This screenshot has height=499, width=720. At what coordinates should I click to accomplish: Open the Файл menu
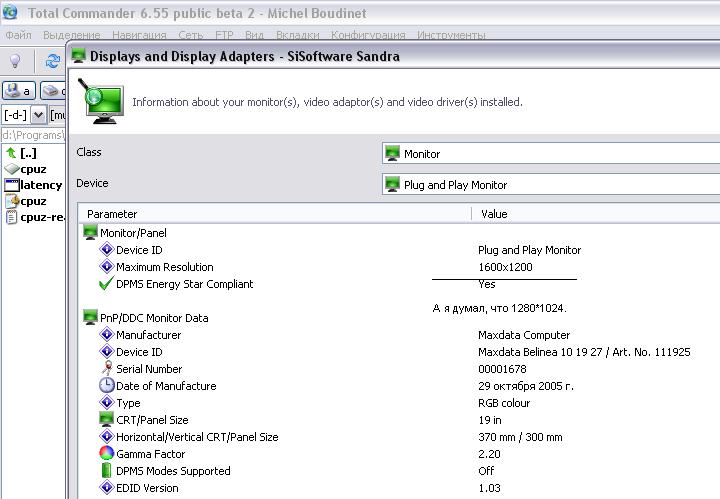(x=18, y=35)
